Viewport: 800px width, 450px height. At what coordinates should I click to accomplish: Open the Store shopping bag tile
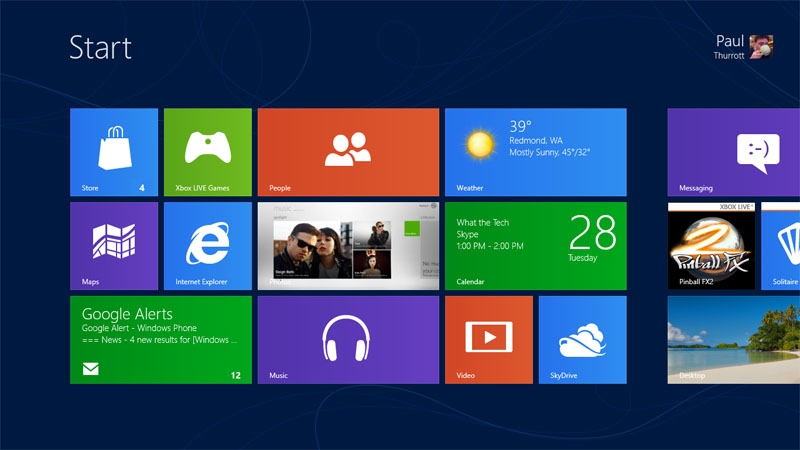click(113, 152)
